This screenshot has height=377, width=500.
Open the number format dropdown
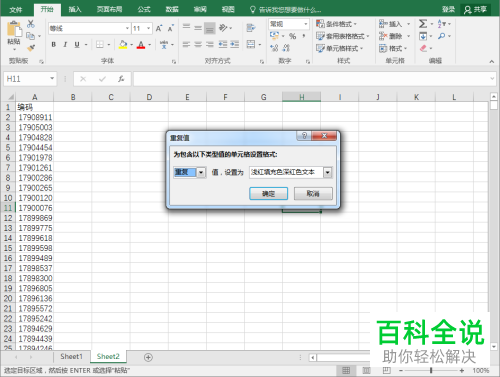pos(306,24)
